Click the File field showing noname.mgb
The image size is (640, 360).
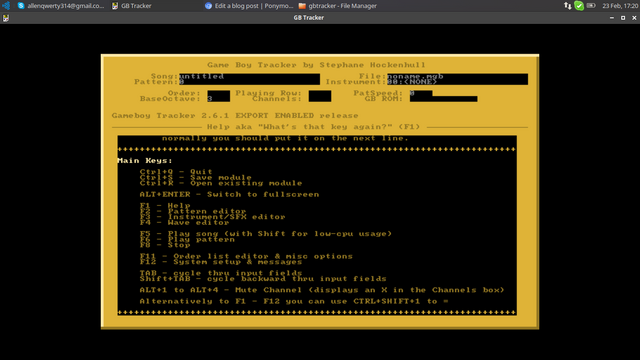click(457, 76)
